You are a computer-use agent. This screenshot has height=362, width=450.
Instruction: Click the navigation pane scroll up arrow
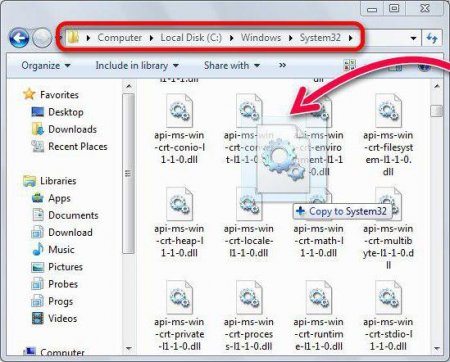click(x=128, y=86)
